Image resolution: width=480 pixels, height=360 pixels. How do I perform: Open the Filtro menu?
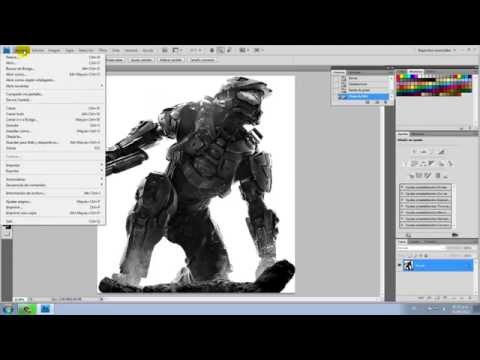[103, 50]
